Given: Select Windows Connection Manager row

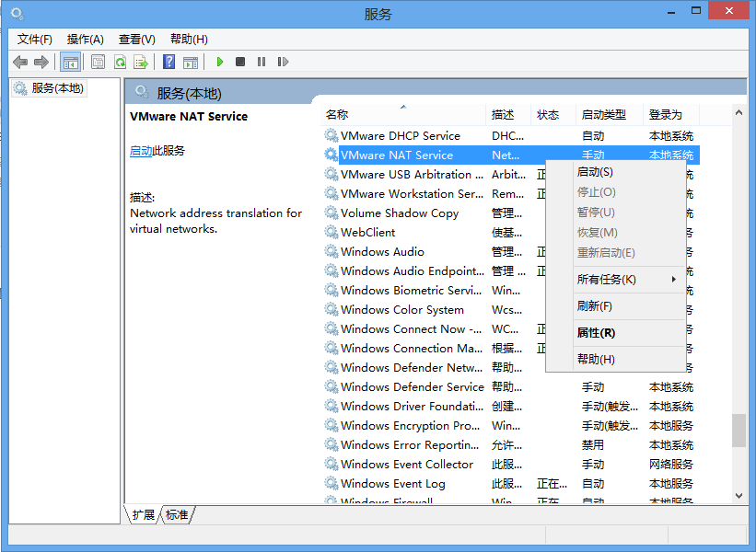Looking at the screenshot, I should (x=433, y=348).
